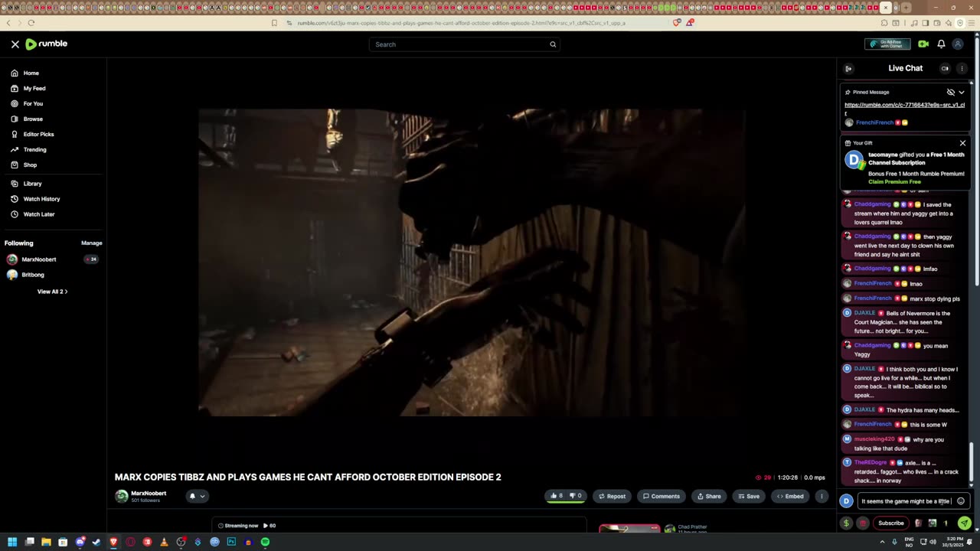Viewport: 980px width, 551px height.
Task: Hide the pinned message with the eye icon
Action: pos(951,92)
